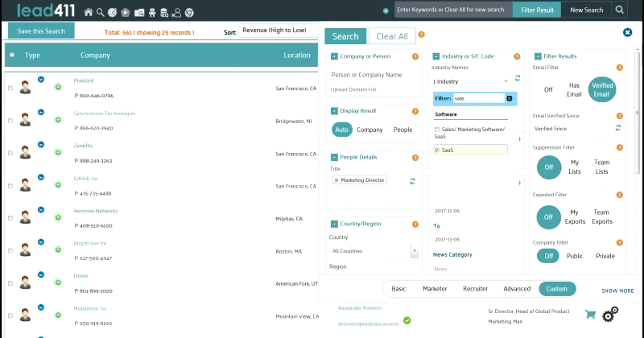Click the magnifier search button beside New Search
Image resolution: width=644 pixels, height=338 pixels.
coord(620,10)
